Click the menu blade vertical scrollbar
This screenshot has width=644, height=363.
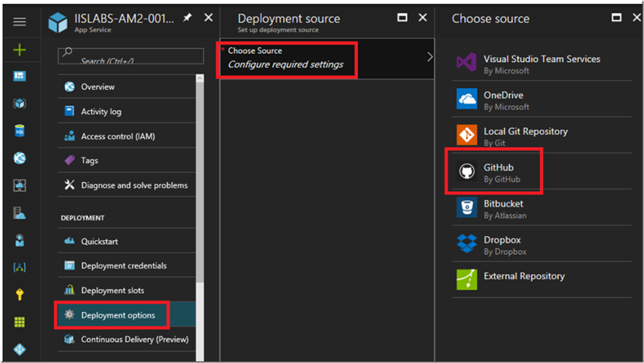[200, 183]
